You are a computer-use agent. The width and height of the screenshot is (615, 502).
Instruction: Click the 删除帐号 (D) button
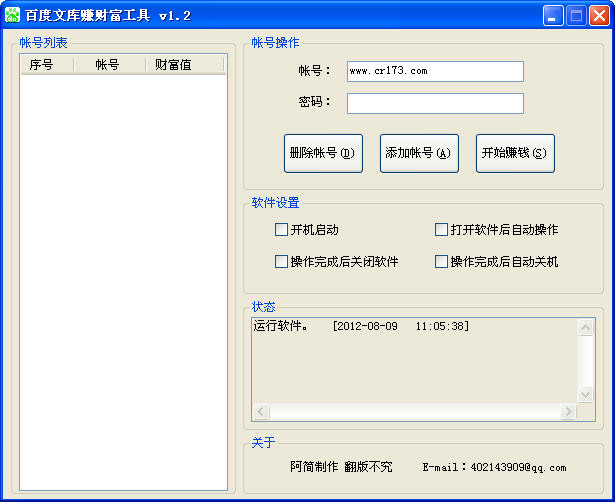tap(323, 153)
